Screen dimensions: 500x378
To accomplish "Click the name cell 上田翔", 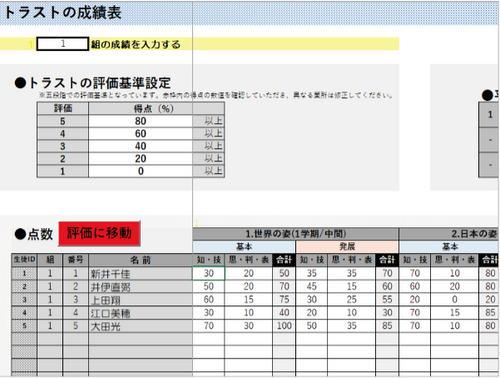I will [140, 300].
